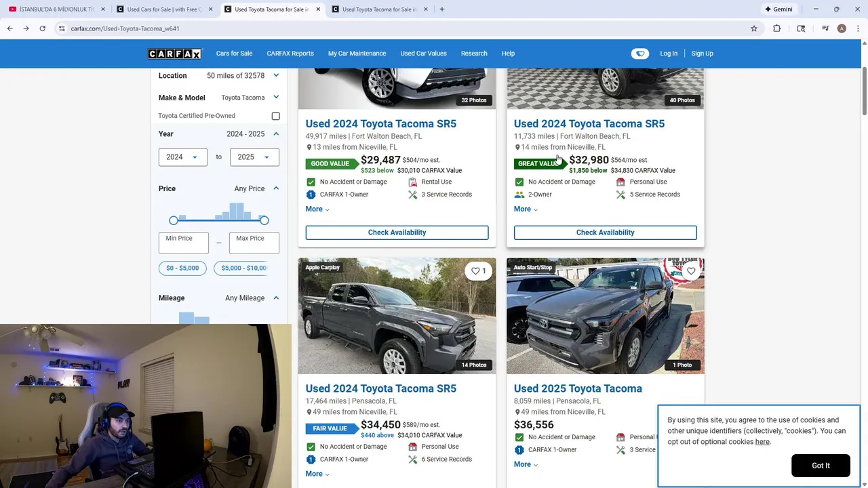Check Availability for 11,733 miles Tacoma

point(605,232)
